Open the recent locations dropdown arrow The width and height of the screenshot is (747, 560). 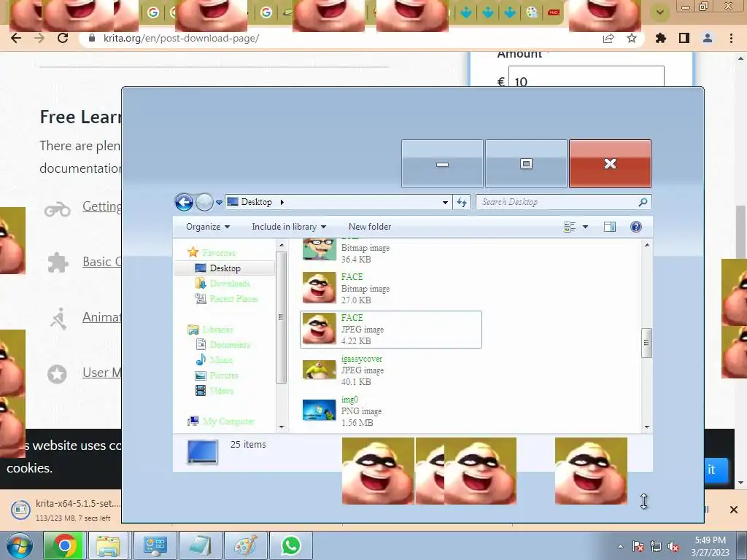coord(219,203)
